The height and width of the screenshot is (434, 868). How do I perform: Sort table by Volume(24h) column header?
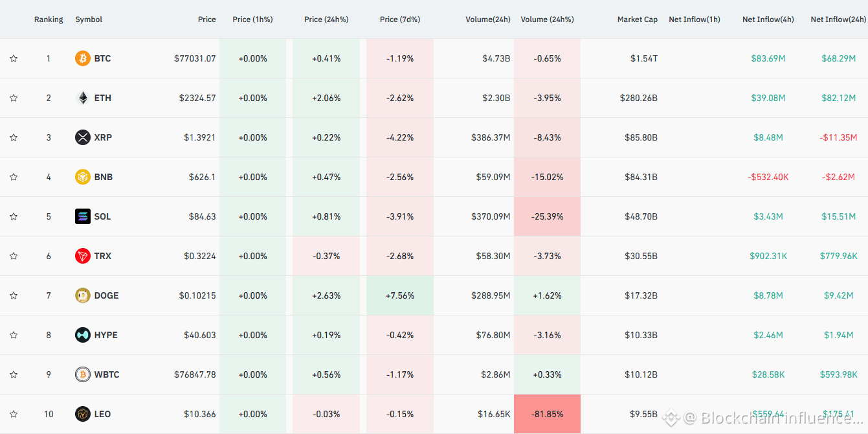point(488,19)
